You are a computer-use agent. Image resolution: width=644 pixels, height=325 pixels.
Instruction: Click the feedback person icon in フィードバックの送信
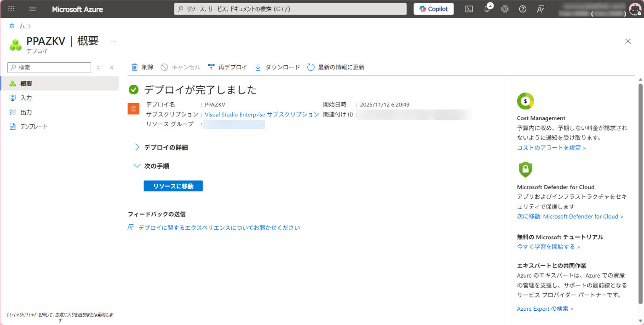pos(131,227)
